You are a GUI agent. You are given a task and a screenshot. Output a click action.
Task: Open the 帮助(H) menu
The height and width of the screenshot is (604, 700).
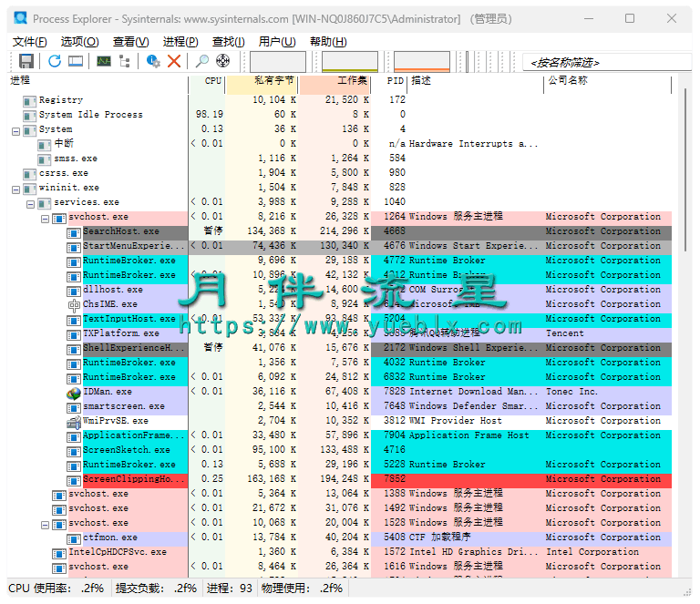coord(328,42)
